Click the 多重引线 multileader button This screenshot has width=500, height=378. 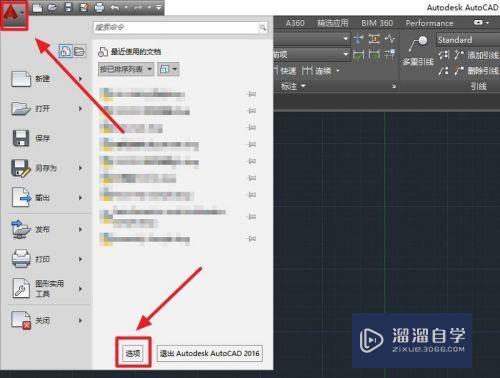[418, 51]
